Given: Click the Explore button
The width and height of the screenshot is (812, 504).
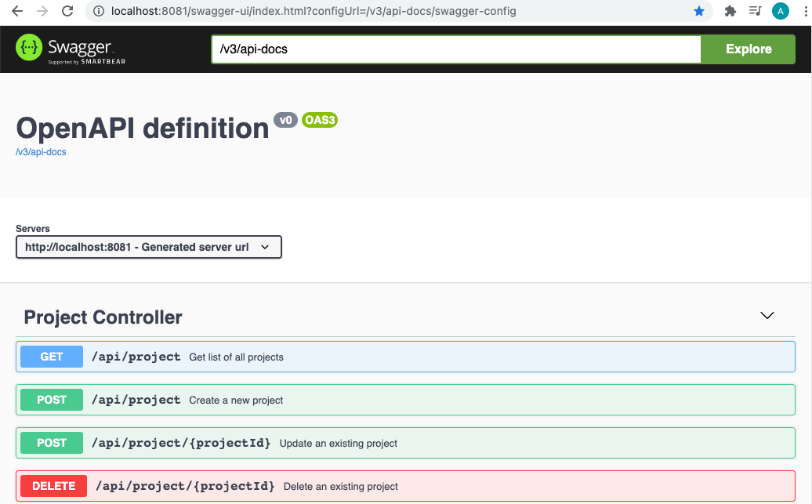Looking at the screenshot, I should [x=748, y=49].
